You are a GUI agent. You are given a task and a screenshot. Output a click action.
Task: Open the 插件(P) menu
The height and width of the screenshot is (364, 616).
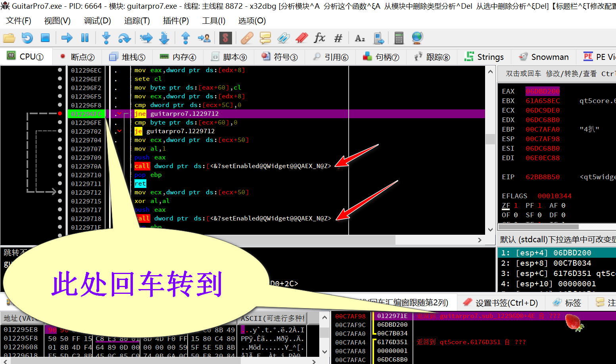pos(176,21)
